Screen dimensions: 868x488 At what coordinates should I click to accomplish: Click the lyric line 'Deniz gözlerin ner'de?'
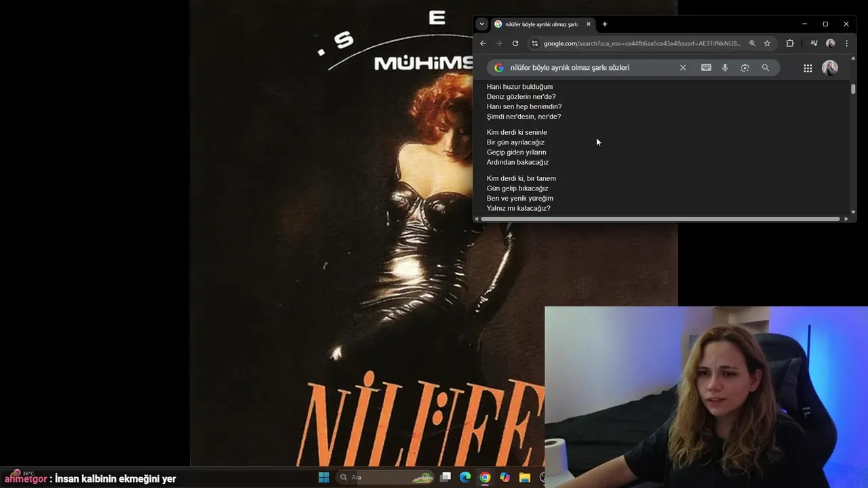[x=521, y=97]
